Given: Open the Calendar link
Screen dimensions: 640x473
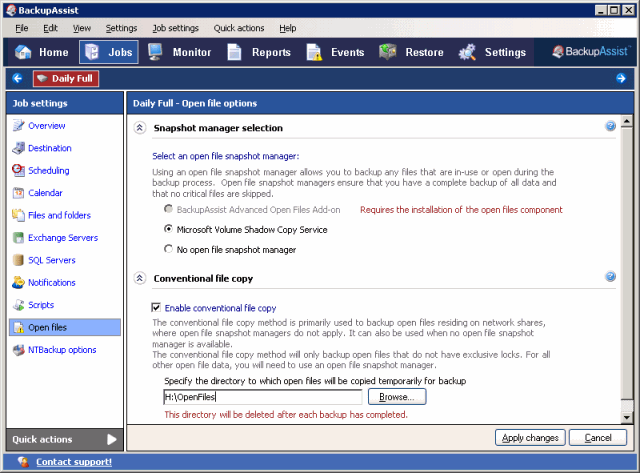Looking at the screenshot, I should click(x=45, y=193).
